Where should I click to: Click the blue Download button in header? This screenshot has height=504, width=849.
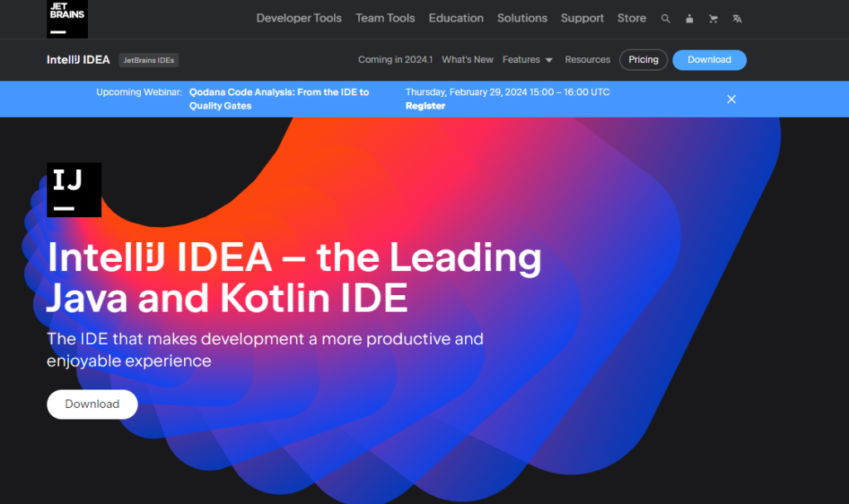point(710,60)
